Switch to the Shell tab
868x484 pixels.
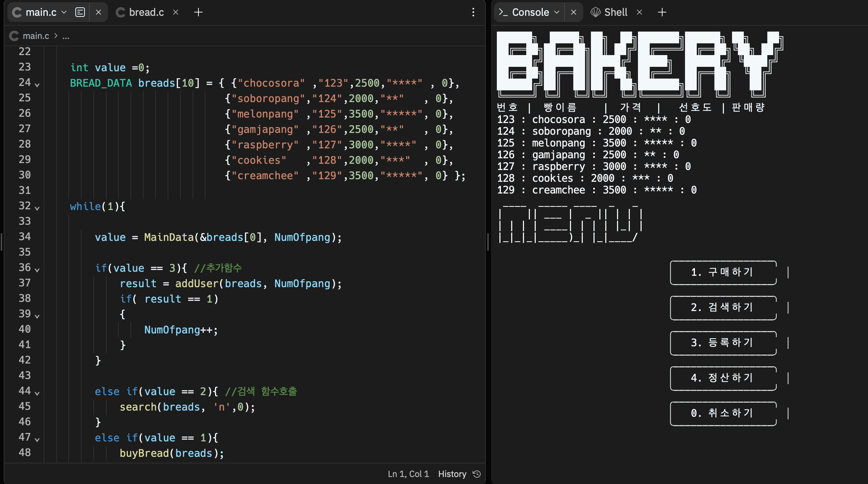point(615,12)
